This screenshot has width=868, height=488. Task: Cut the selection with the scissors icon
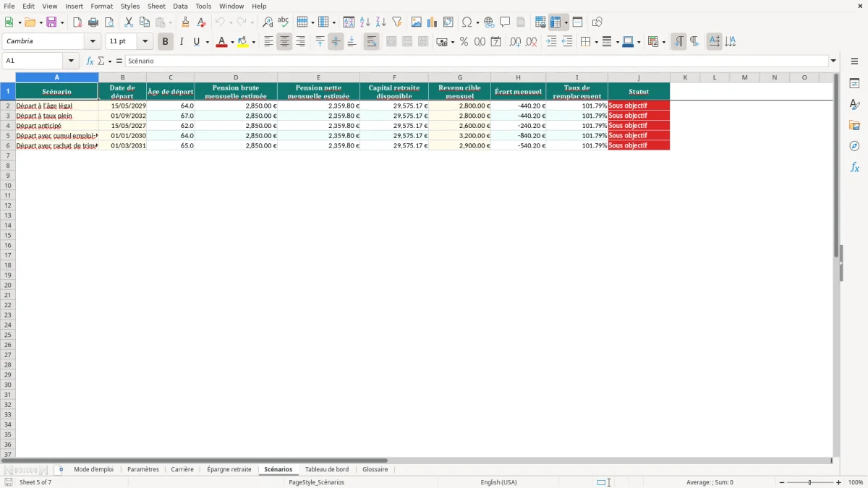coord(129,22)
